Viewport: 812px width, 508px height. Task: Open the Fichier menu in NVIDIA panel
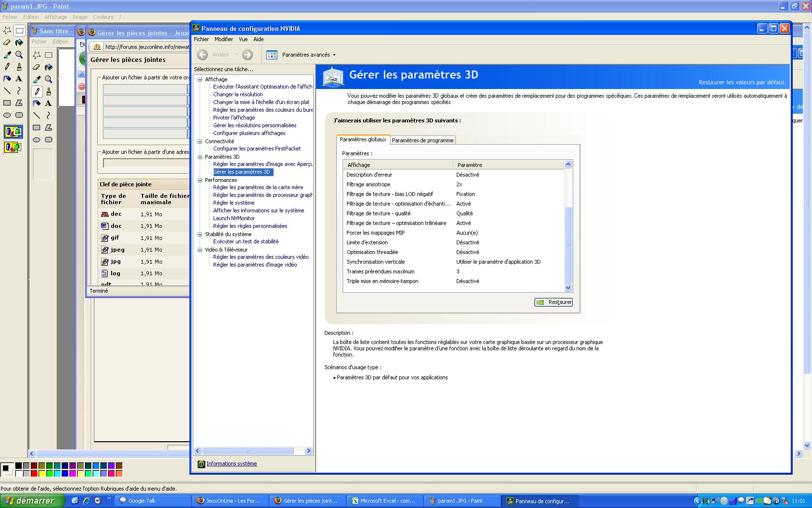[x=201, y=39]
